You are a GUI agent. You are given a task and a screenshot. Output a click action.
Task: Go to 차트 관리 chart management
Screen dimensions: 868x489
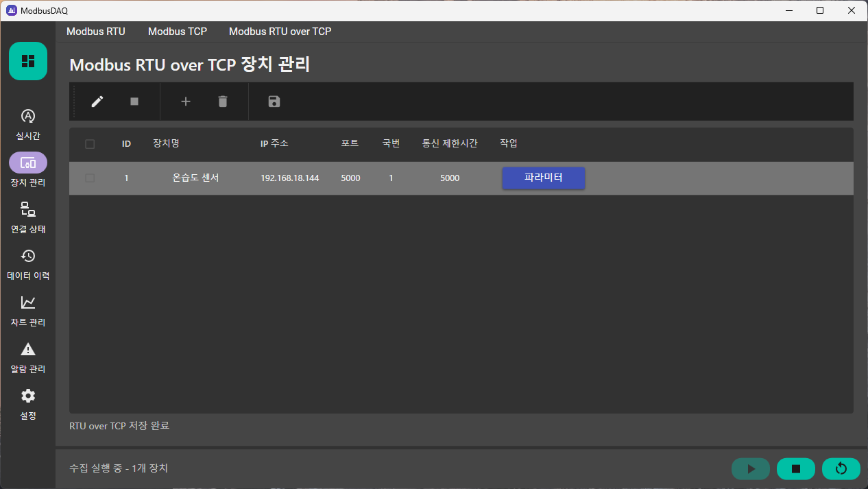[28, 311]
